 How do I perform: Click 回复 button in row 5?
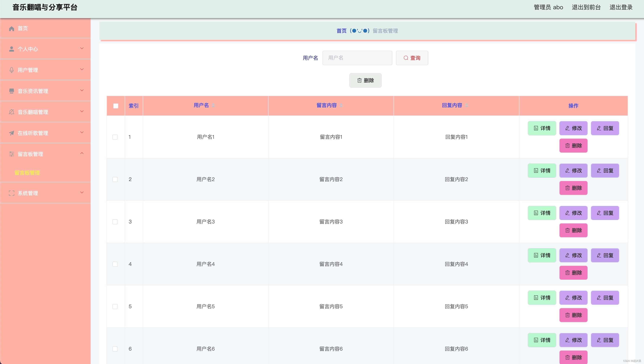[605, 298]
